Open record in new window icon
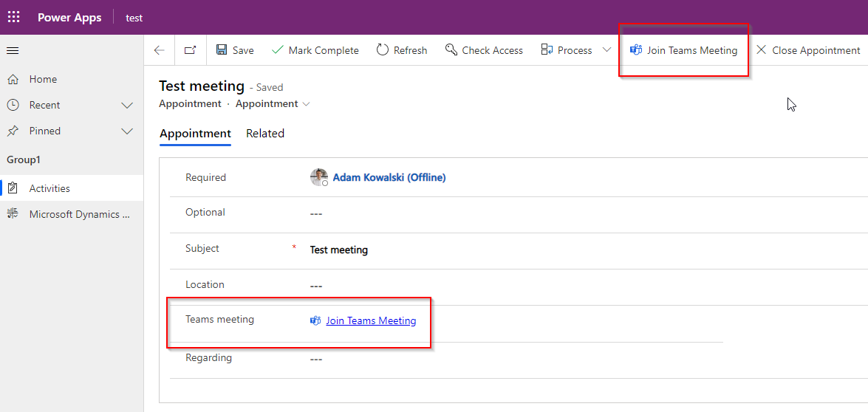Image resolution: width=868 pixels, height=412 pixels. pos(191,50)
